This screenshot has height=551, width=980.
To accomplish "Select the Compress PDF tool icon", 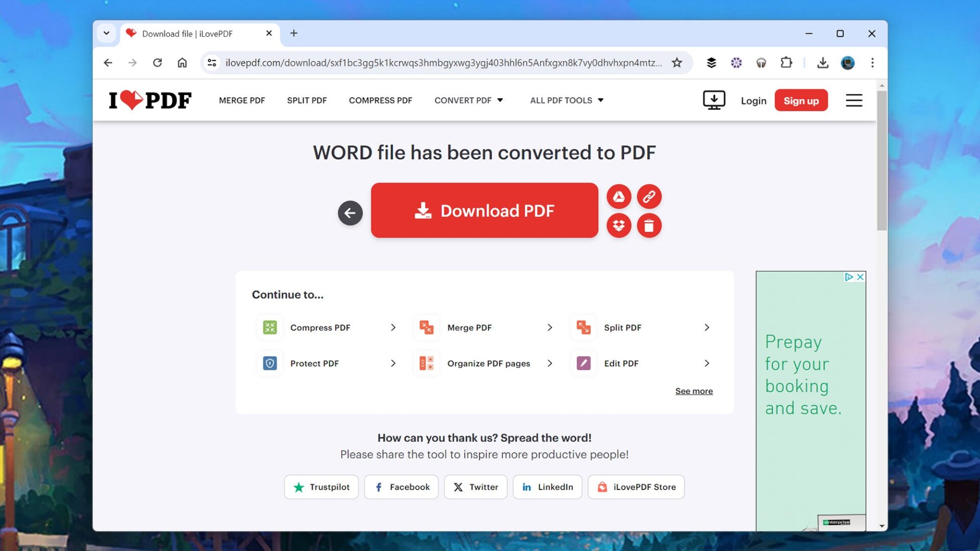I will [x=269, y=327].
